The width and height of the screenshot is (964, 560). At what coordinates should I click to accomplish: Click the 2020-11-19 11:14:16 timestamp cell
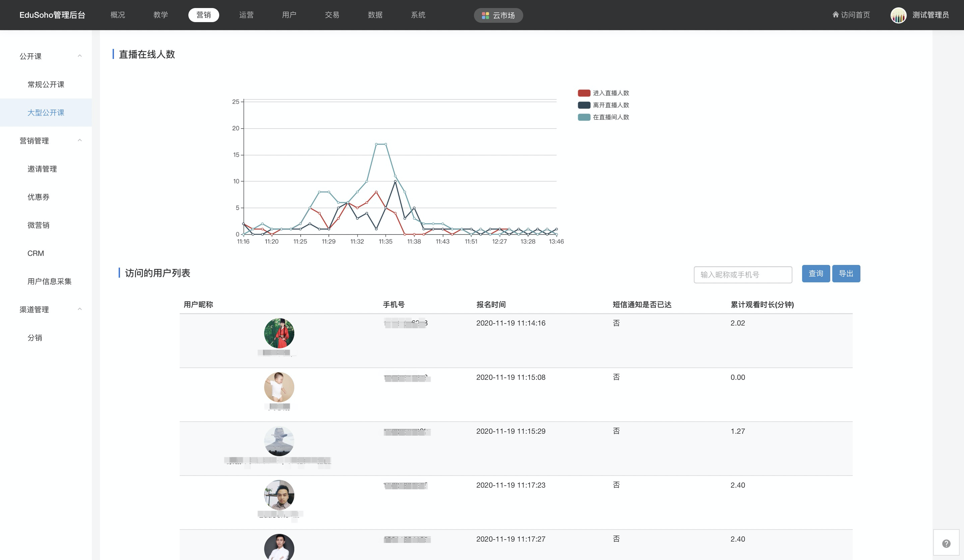pos(511,323)
